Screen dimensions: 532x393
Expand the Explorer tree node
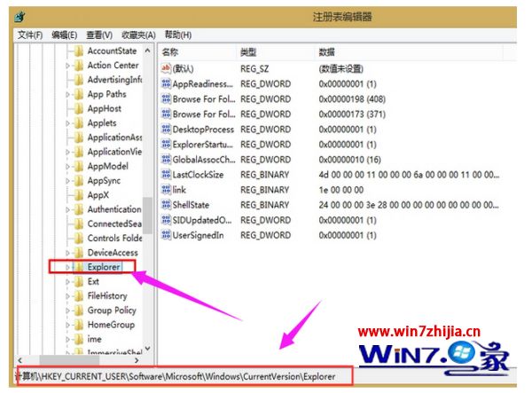click(67, 267)
